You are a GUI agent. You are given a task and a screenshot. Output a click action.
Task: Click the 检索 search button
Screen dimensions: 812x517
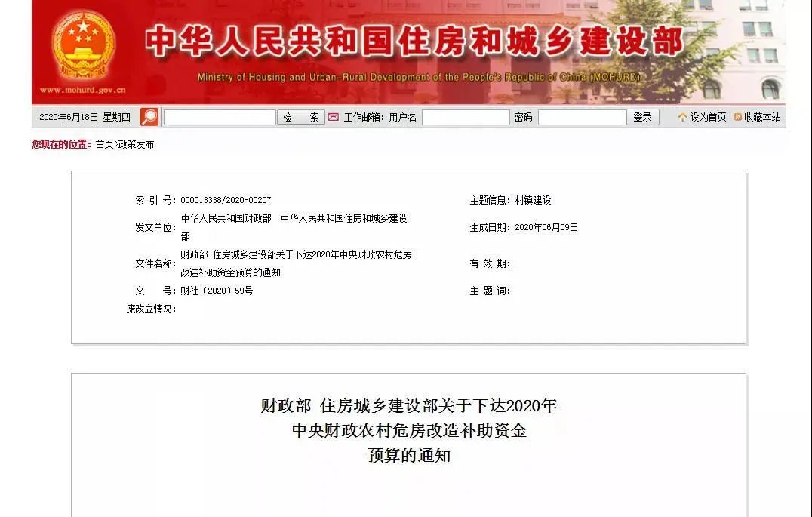[x=301, y=117]
